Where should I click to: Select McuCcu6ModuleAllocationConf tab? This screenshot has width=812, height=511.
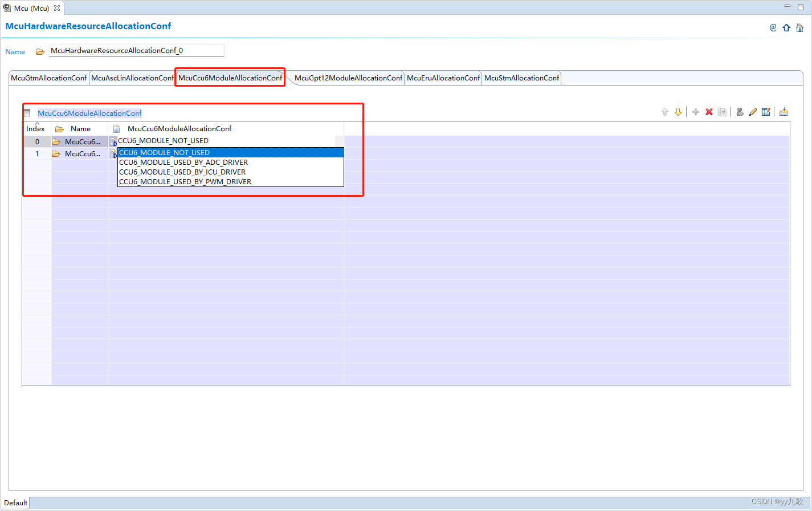230,78
